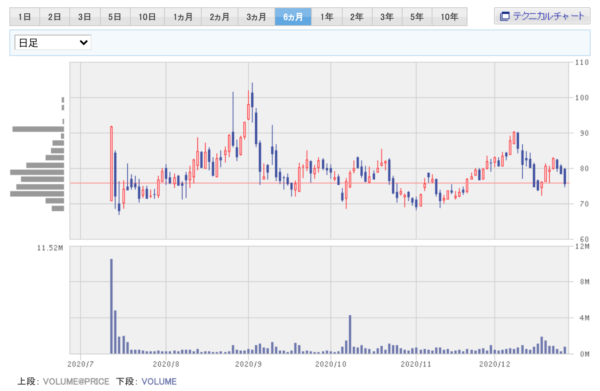Image resolution: width=600 pixels, height=391 pixels.
Task: Show the 3年 chart range
Action: 387,17
